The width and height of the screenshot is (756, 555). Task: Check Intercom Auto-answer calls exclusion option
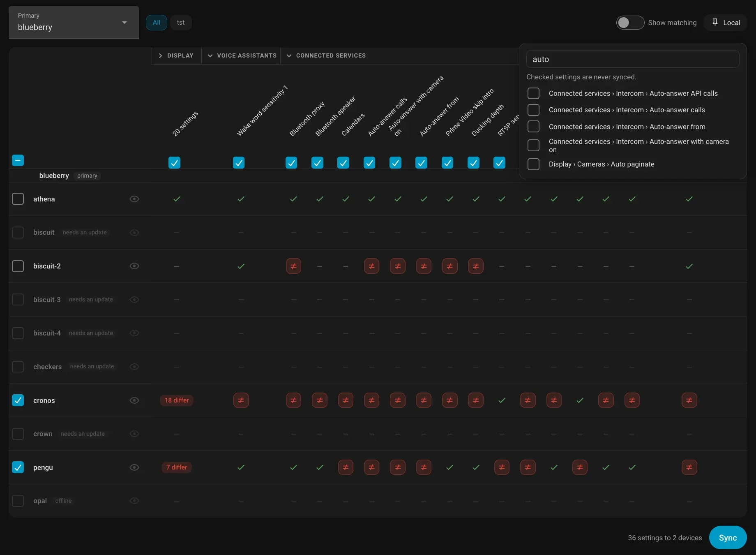click(533, 110)
